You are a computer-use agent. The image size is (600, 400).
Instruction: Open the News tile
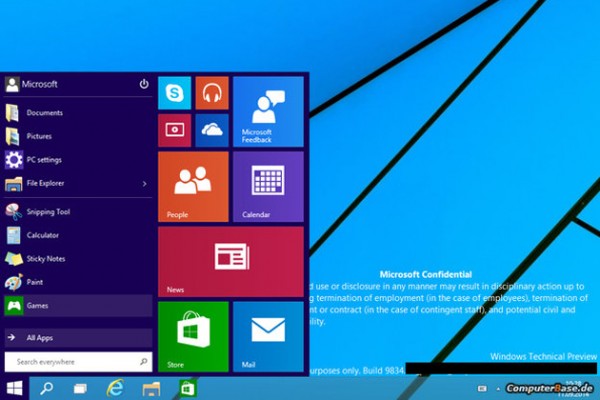click(230, 261)
